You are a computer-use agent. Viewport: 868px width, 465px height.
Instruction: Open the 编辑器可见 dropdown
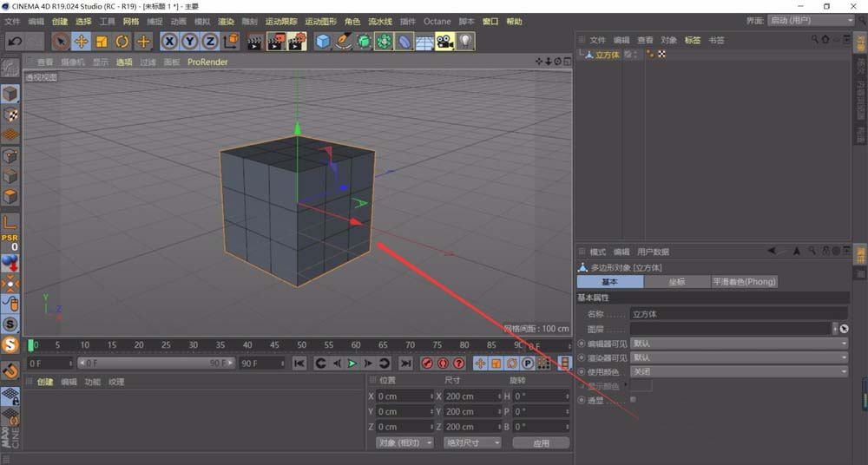coord(739,344)
